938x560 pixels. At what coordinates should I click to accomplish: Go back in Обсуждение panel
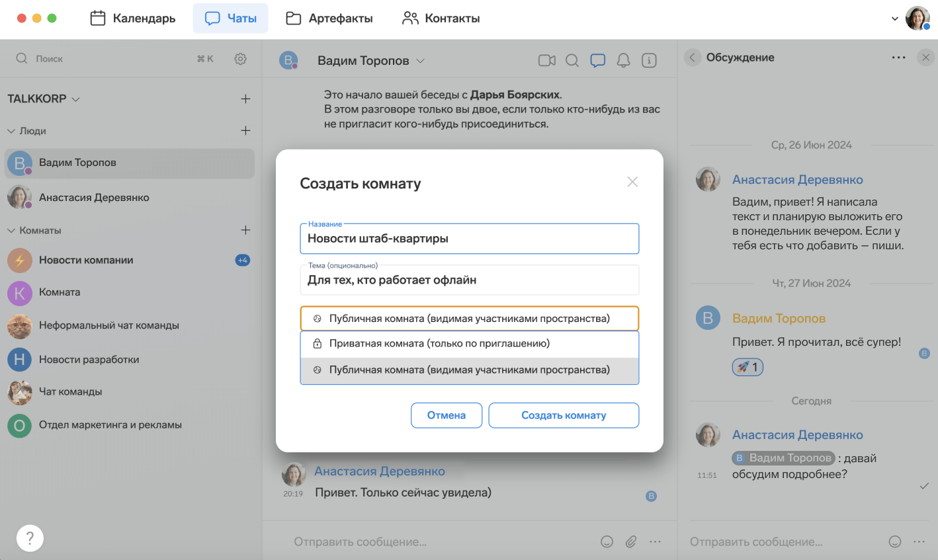692,58
